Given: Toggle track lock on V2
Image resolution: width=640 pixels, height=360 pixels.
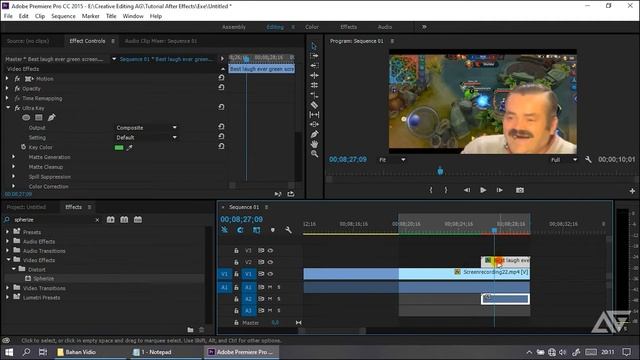Looking at the screenshot, I should click(236, 262).
